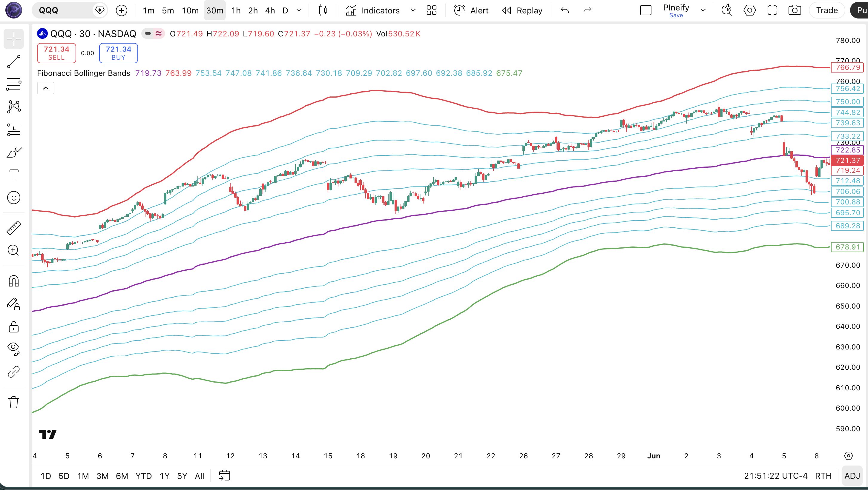Start bar Replay mode
Image resolution: width=868 pixels, height=490 pixels.
(522, 10)
